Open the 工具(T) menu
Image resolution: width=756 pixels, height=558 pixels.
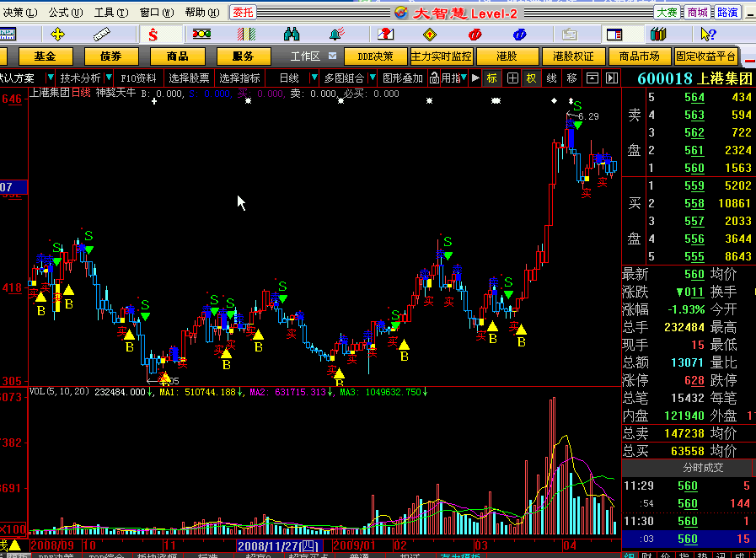coord(111,13)
